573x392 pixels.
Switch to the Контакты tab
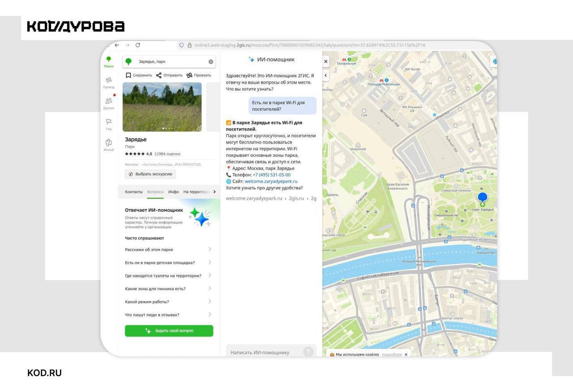(133, 192)
